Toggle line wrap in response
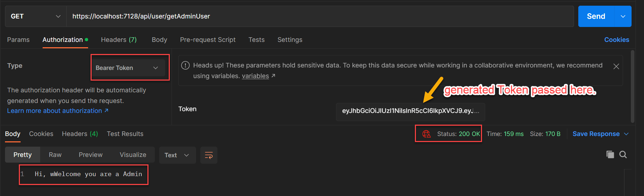644x196 pixels. point(209,155)
